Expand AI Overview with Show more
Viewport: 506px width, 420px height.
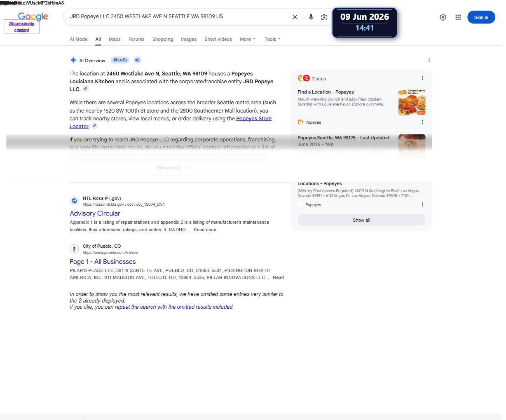[x=173, y=168]
